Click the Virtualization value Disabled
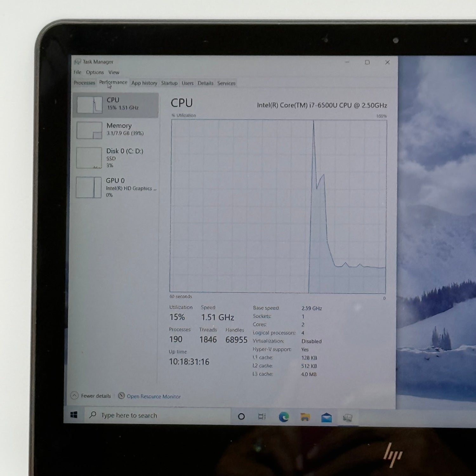Viewport: 476px width, 476px height. click(x=312, y=341)
